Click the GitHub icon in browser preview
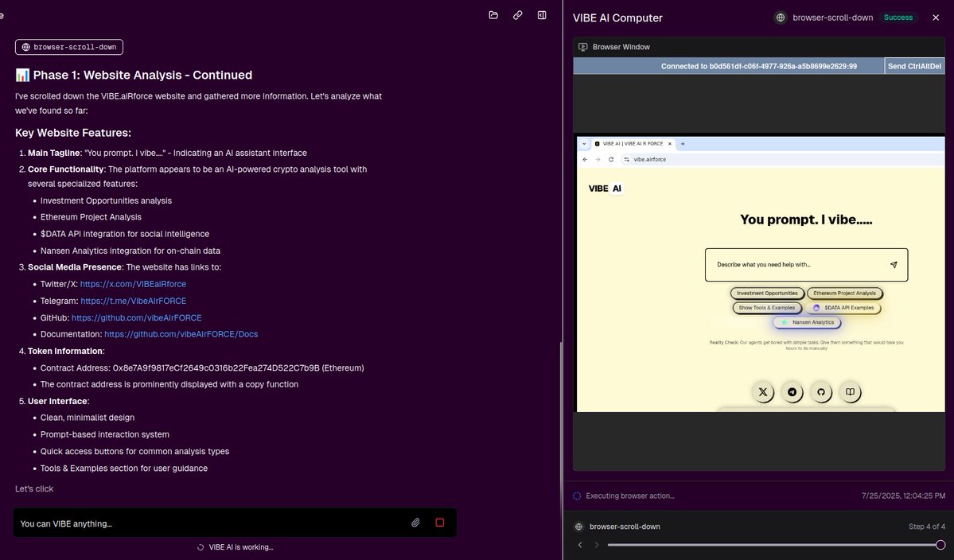Viewport: 954px width, 560px height. pos(821,392)
